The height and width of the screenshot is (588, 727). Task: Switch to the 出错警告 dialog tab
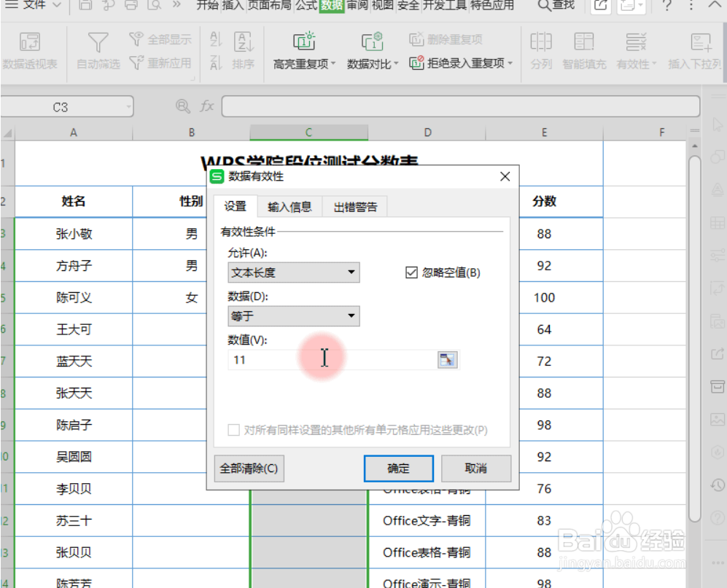pos(355,207)
